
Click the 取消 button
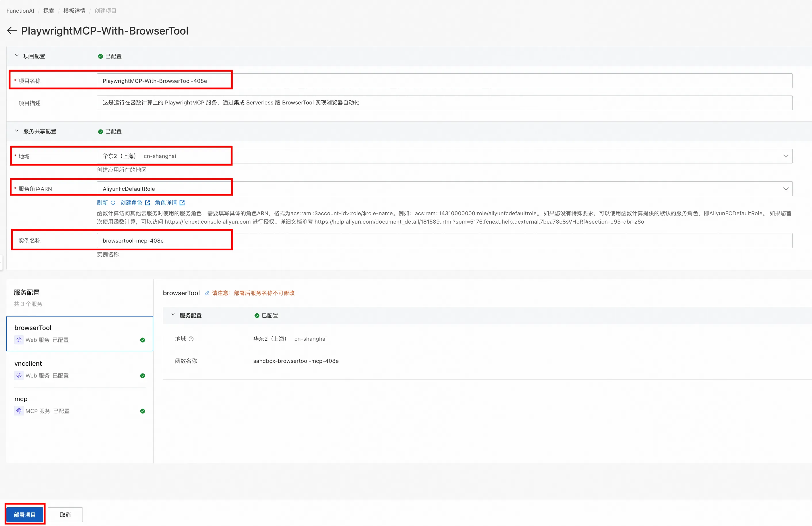coord(65,515)
